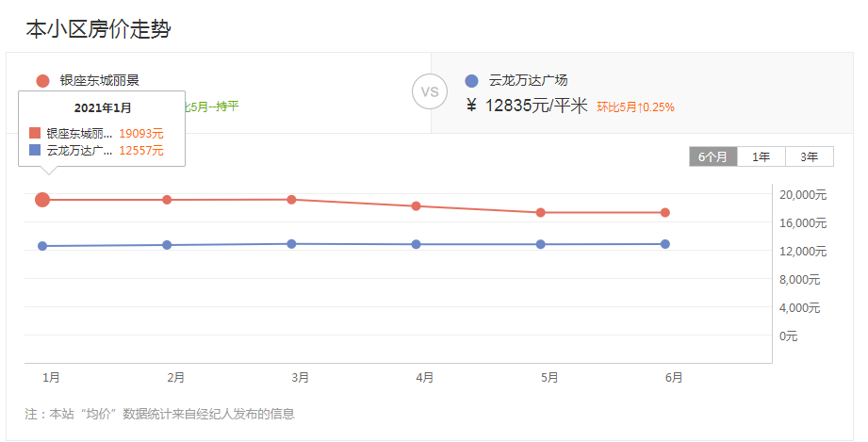Viewport: 868px width, 442px height.
Task: Switch to the 1年 time range tab
Action: point(761,156)
